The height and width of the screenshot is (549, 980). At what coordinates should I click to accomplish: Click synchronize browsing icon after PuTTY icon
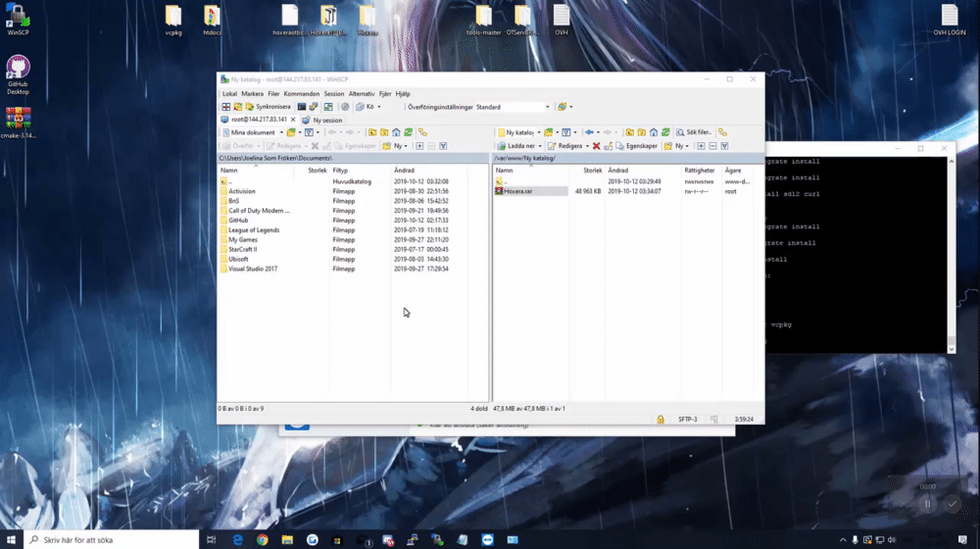(x=328, y=107)
